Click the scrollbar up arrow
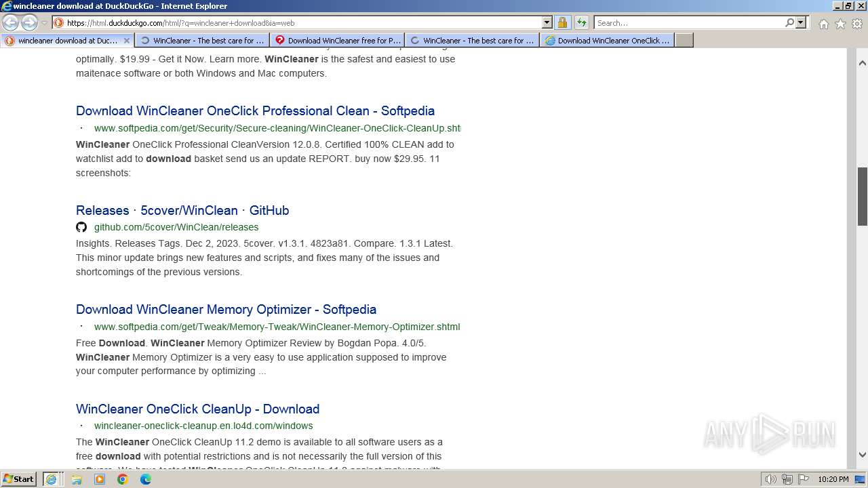Screen dimensions: 868x488 click(x=863, y=63)
